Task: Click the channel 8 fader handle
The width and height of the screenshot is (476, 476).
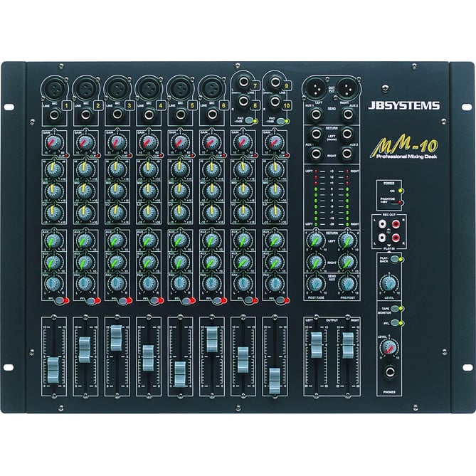Action: [274, 379]
